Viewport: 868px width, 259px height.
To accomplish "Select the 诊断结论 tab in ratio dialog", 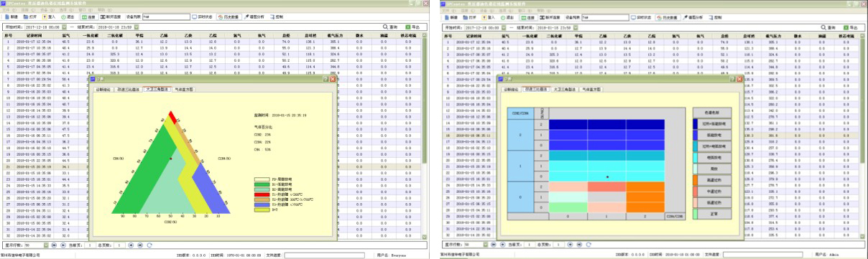I will 511,89.
